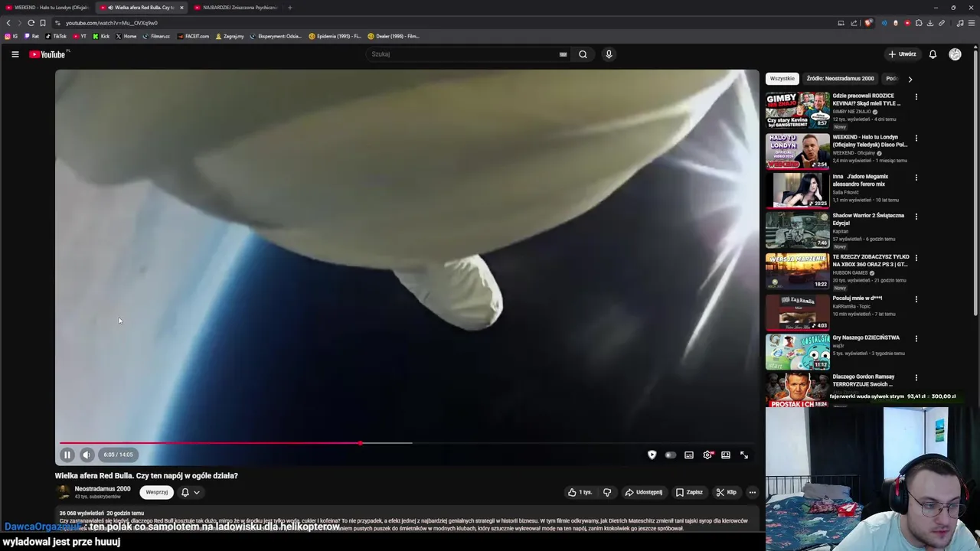Open a new browser tab

pos(290,8)
